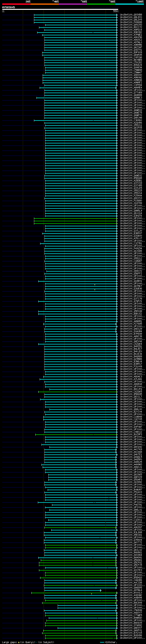Select hit UniRef100_P27685
Screen dimensions: 146x644
coord(131,324)
